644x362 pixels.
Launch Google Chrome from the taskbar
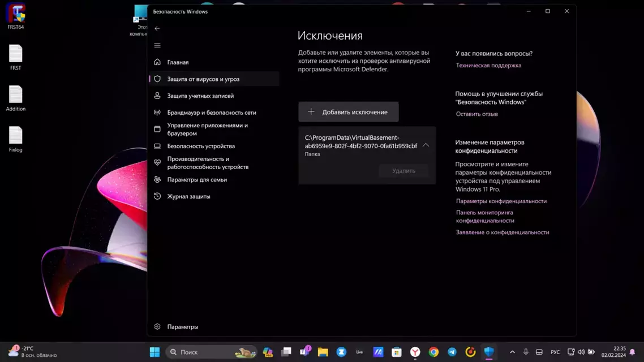[433, 352]
